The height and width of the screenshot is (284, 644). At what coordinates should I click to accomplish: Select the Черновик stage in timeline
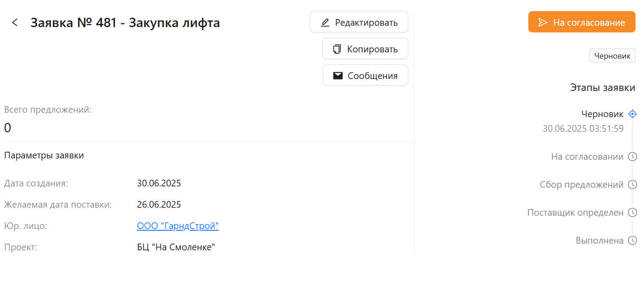tap(602, 114)
